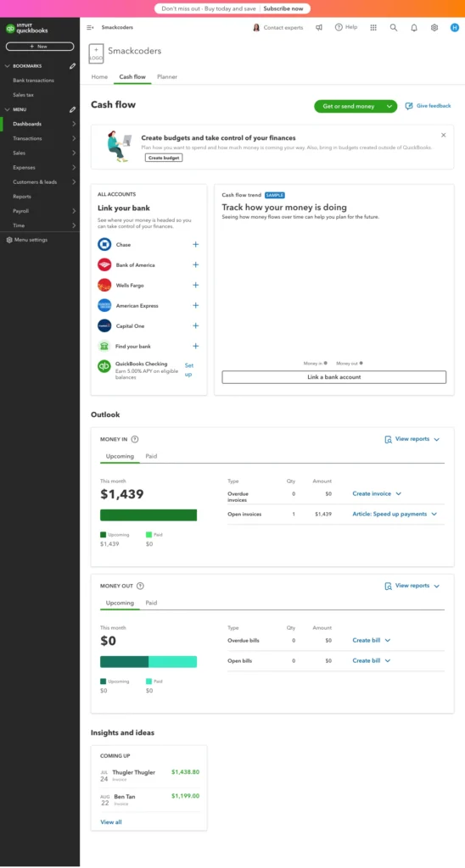This screenshot has height=868, width=465.
Task: Close the Create budgets banner
Action: coord(444,135)
